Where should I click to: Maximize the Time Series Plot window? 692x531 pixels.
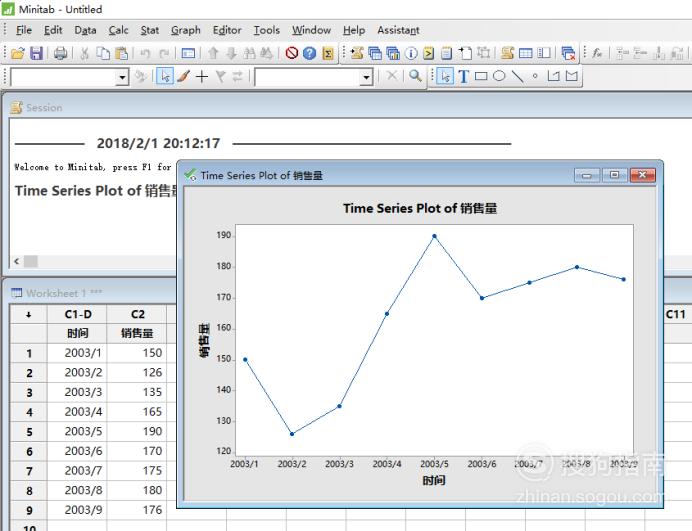pyautogui.click(x=614, y=175)
